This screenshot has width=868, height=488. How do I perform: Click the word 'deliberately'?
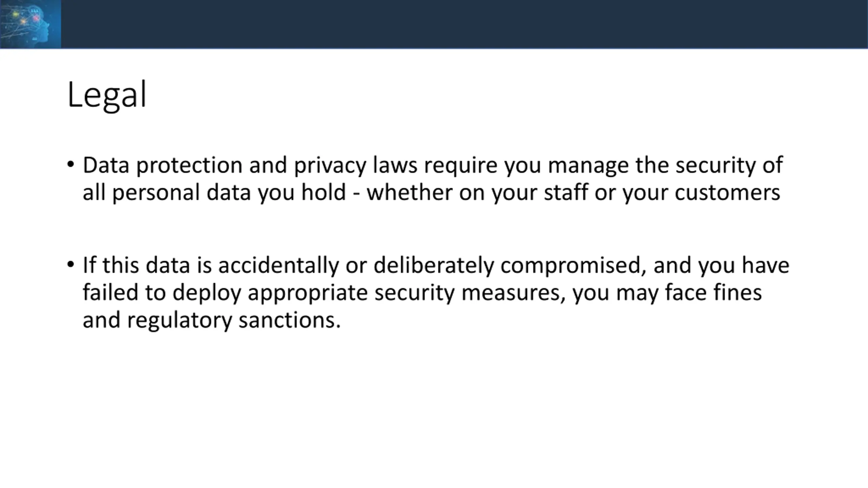click(x=434, y=266)
